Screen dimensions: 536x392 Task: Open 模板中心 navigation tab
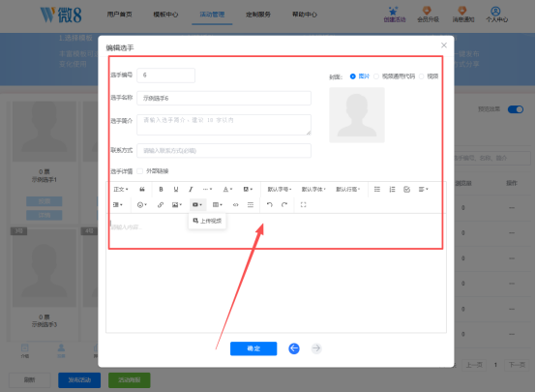coord(165,15)
